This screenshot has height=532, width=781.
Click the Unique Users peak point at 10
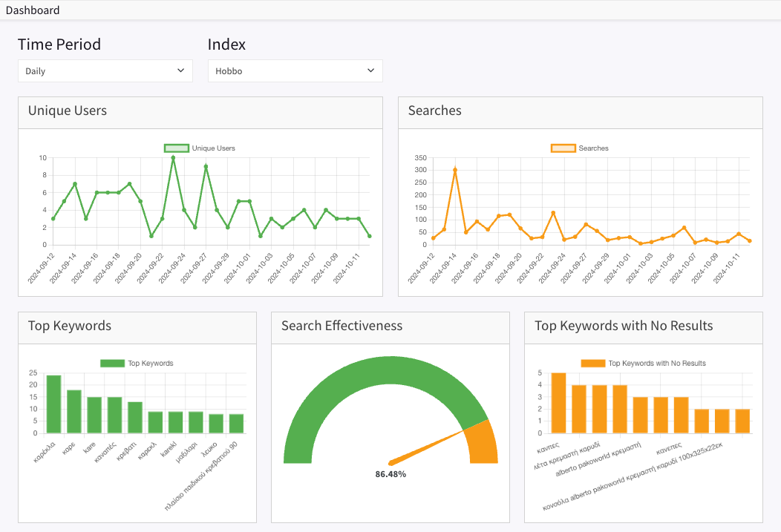[x=173, y=158]
